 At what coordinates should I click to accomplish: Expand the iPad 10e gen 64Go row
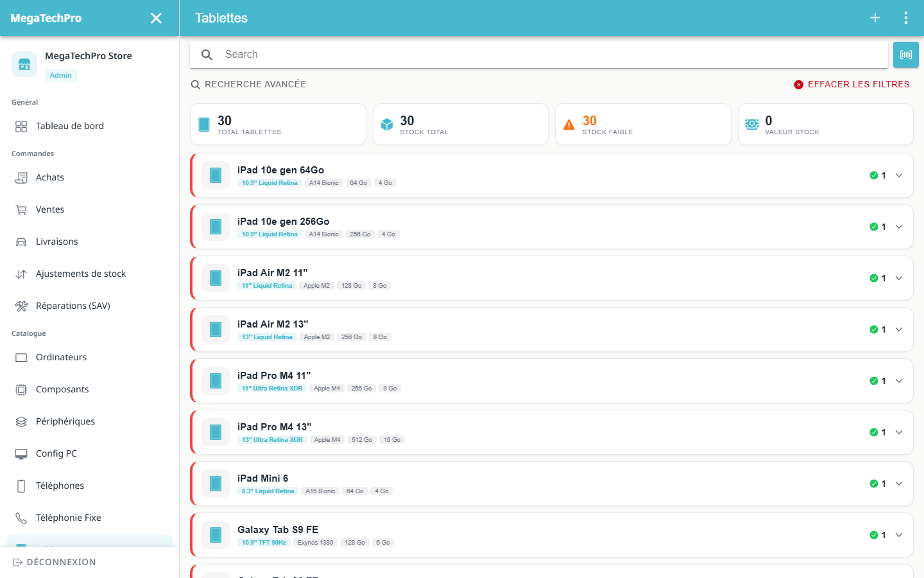[x=899, y=175]
